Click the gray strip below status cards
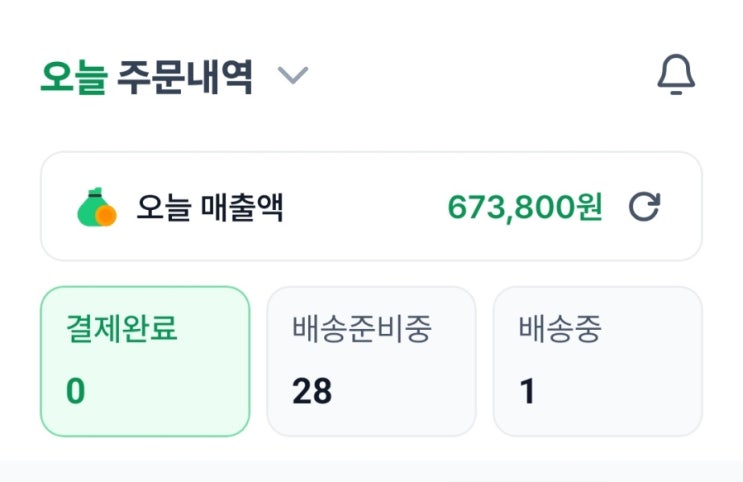Viewport: 743px width, 482px height. click(371, 471)
